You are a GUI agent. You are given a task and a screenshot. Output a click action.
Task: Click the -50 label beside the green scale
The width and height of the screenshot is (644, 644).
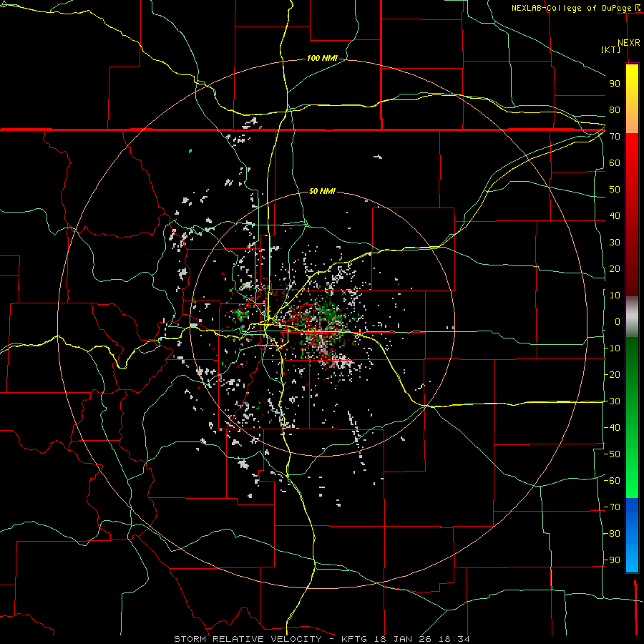point(612,454)
